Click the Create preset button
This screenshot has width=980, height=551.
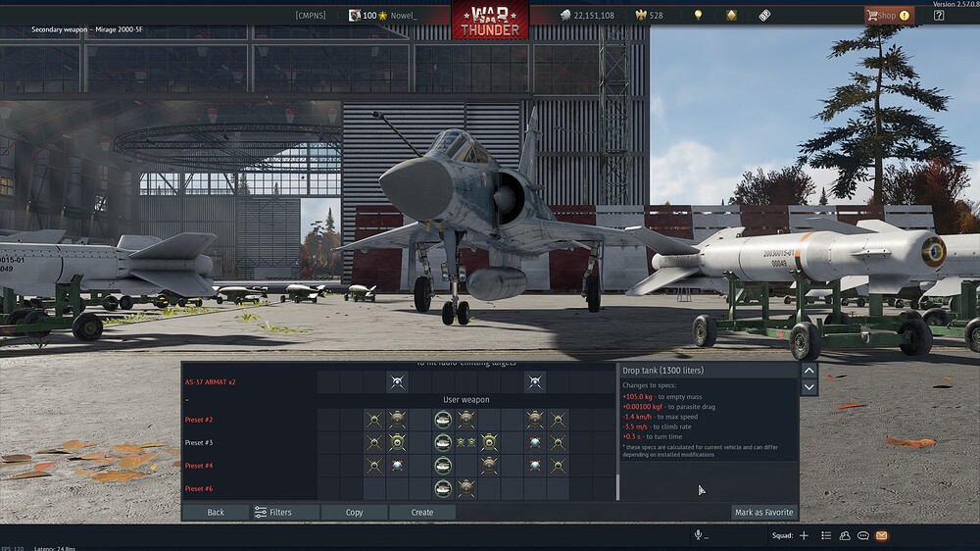(421, 512)
